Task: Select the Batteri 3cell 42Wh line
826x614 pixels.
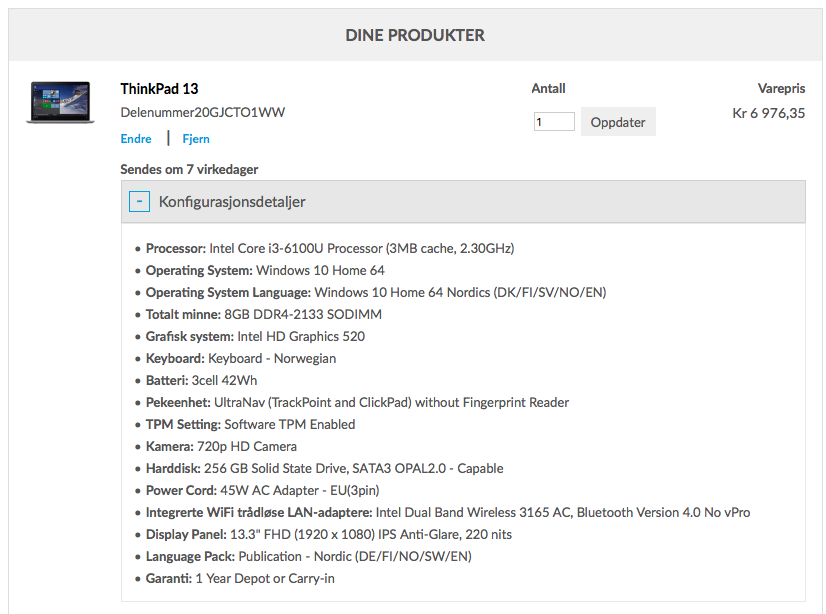Action: point(201,381)
